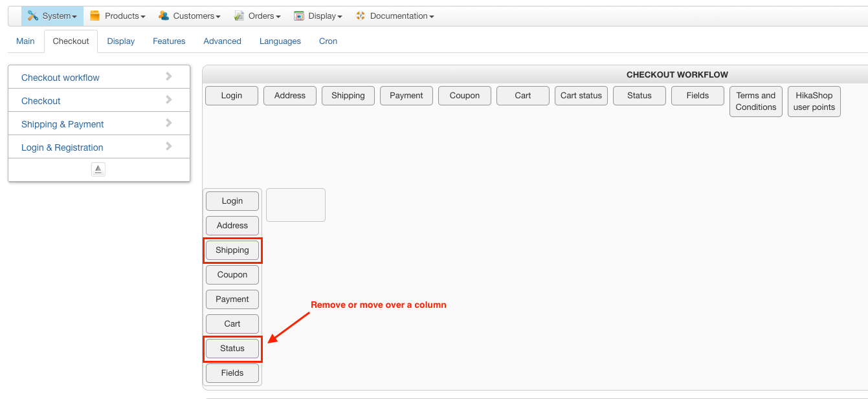Open the Products dropdown menu
The width and height of the screenshot is (868, 399).
(117, 16)
